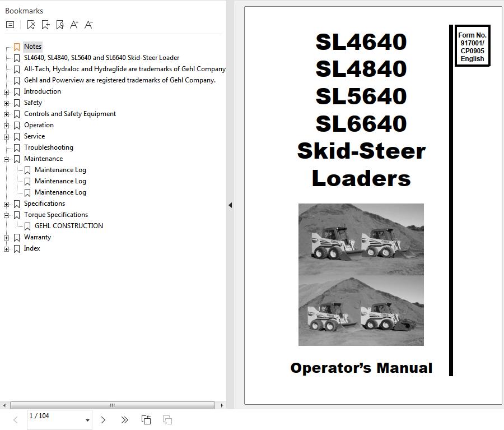Go to the Service bookmark
Viewport: 504px width, 430px height.
click(x=34, y=136)
